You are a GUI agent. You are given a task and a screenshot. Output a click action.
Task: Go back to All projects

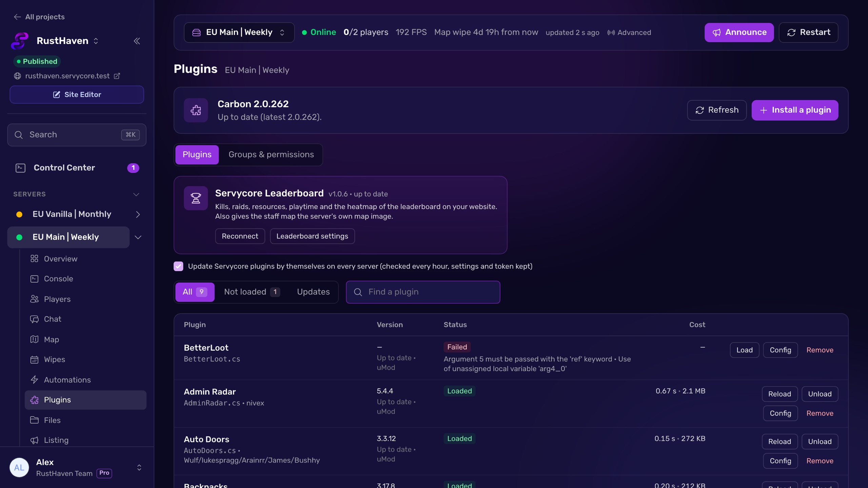pyautogui.click(x=39, y=17)
